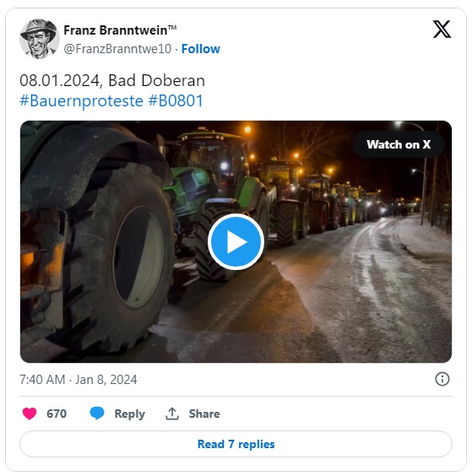472x476 pixels.
Task: Click the 670 likes count
Action: [57, 414]
